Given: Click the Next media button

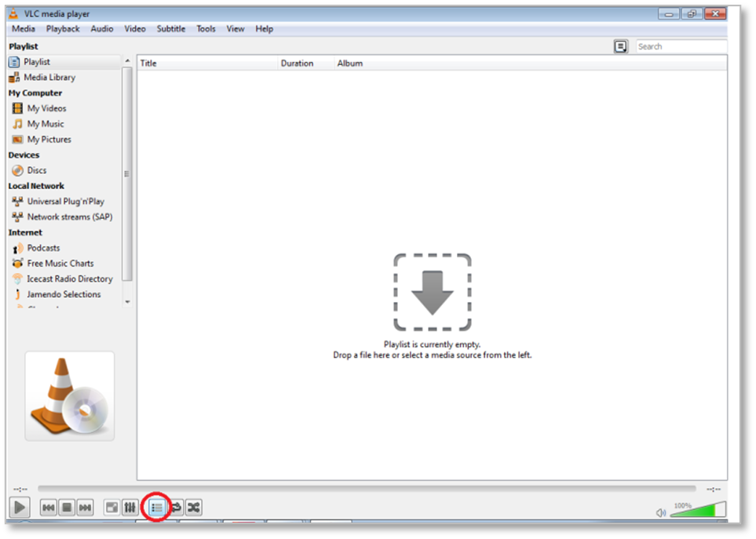Looking at the screenshot, I should [85, 508].
